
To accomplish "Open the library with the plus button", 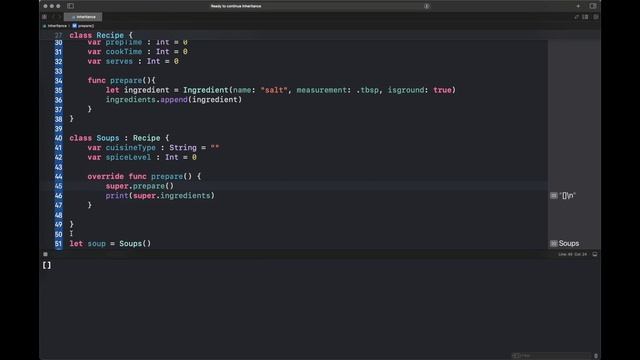I will (x=578, y=6).
